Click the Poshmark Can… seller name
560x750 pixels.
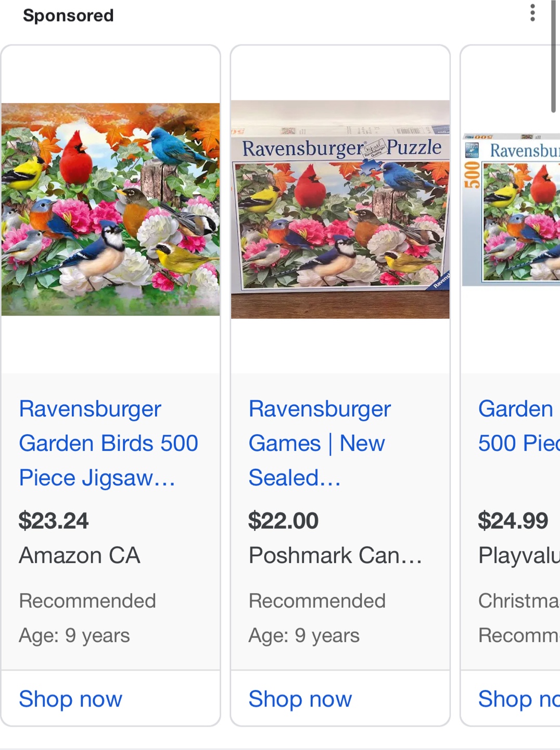tap(335, 555)
